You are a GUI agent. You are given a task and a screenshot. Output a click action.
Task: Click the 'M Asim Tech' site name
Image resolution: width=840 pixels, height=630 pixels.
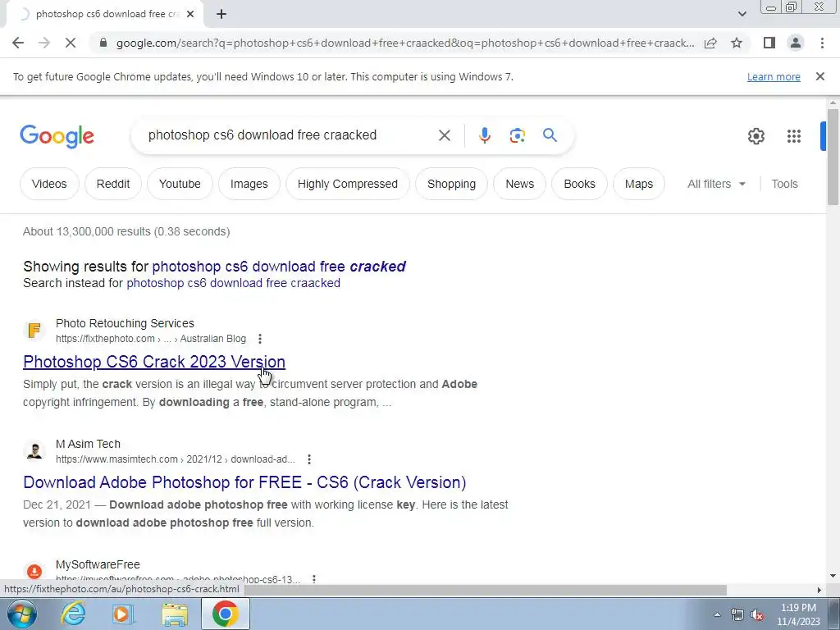[88, 444]
